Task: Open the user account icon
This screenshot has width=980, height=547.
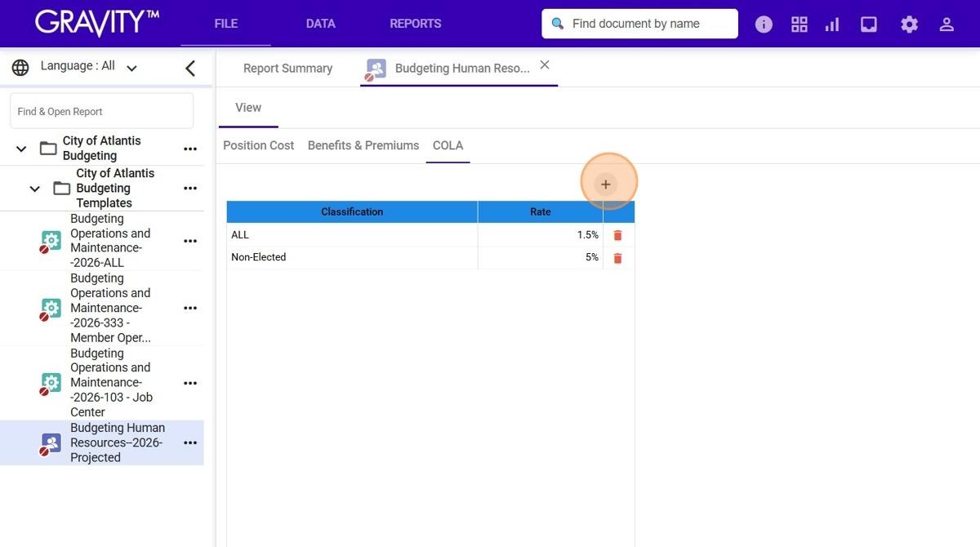Action: pos(947,24)
